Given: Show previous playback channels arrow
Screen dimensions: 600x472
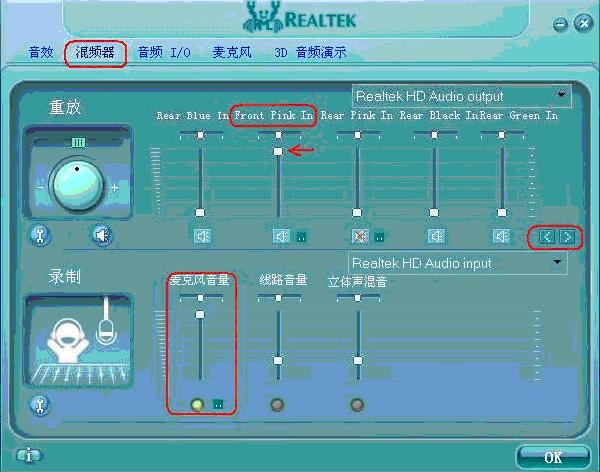Looking at the screenshot, I should (546, 237).
